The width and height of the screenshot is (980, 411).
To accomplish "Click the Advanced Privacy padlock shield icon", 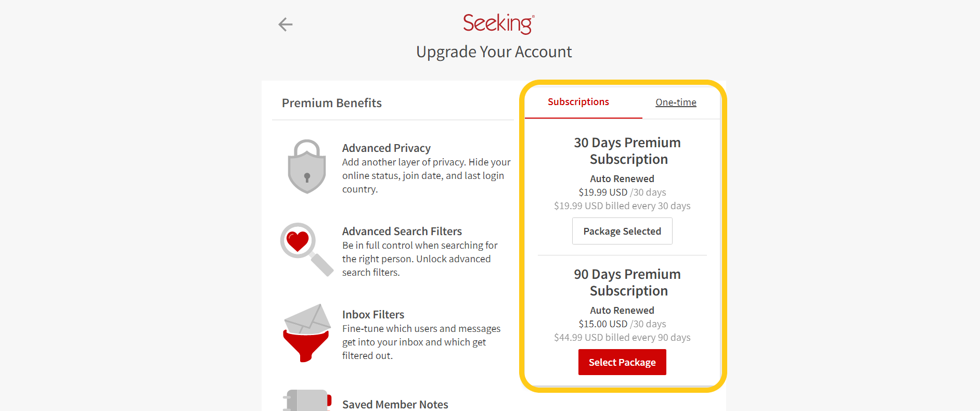I will 307,166.
